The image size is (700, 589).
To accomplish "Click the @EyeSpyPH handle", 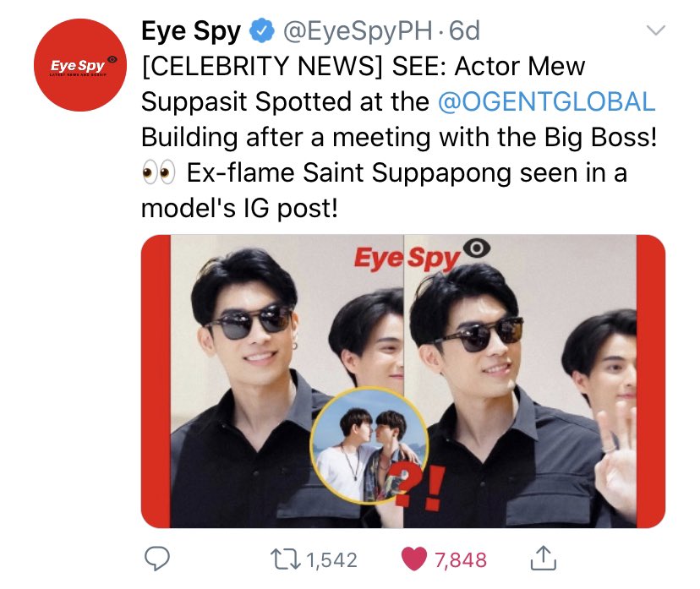I will (x=357, y=31).
